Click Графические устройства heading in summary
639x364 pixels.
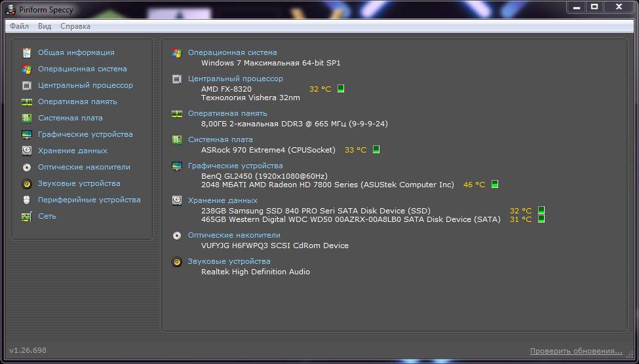[235, 166]
